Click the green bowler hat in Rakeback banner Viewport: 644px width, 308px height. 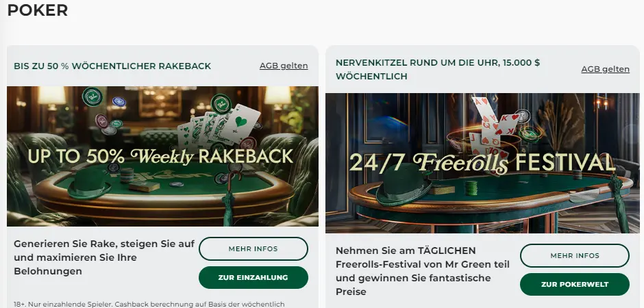click(89, 183)
